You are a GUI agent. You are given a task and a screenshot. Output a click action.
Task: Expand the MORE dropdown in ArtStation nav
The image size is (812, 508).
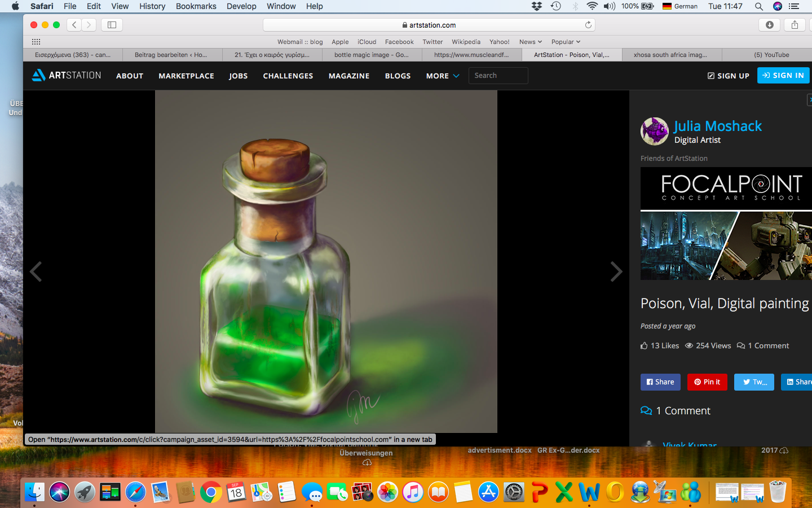click(443, 76)
